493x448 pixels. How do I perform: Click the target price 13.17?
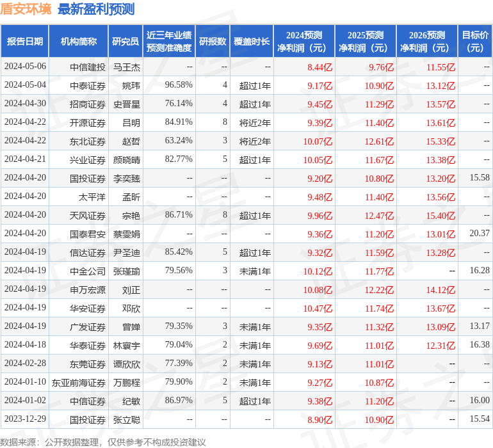480,326
